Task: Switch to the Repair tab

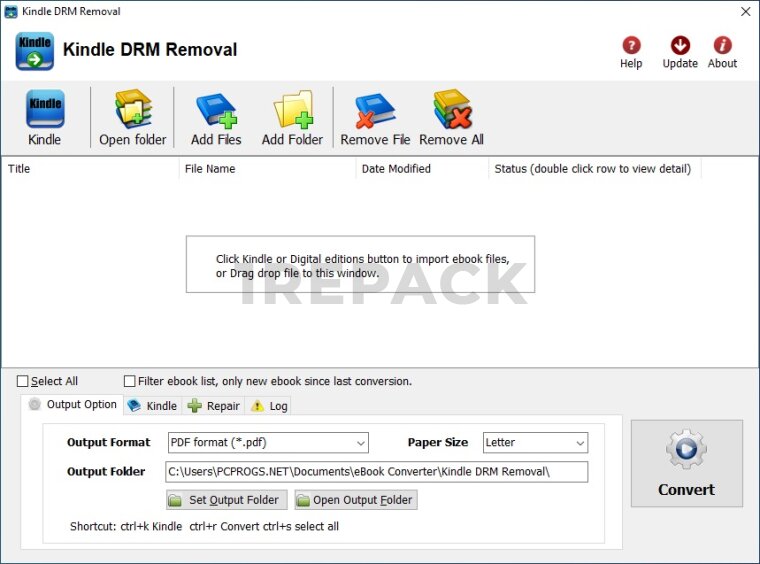Action: (x=214, y=406)
